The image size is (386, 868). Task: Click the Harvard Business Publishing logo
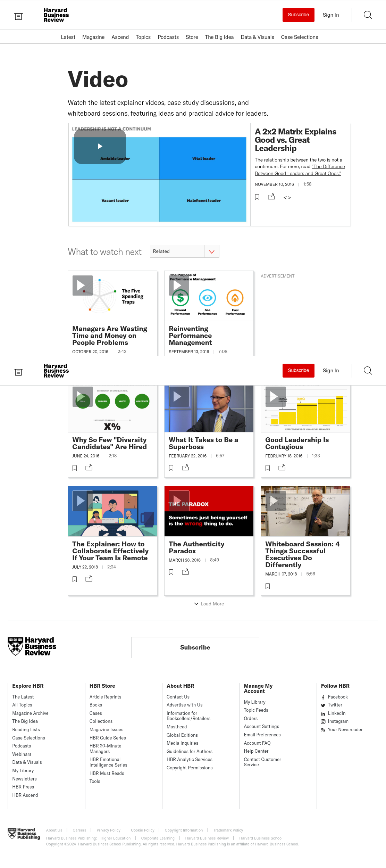pyautogui.click(x=24, y=834)
